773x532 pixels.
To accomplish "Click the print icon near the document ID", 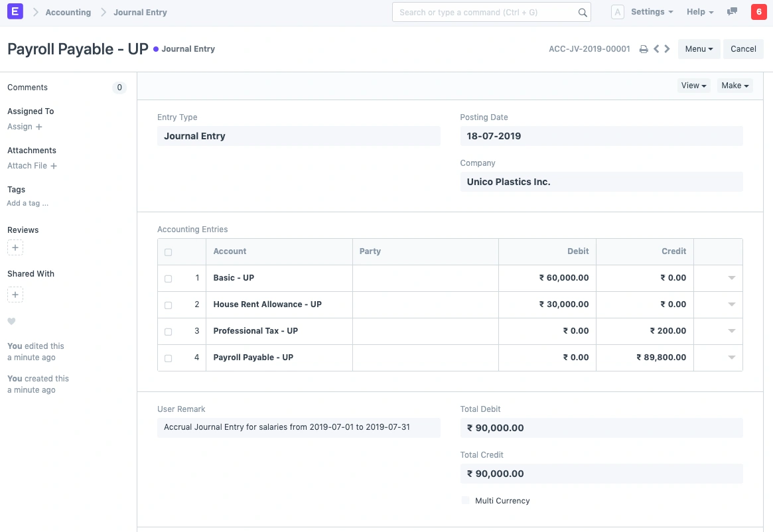I will pos(643,48).
